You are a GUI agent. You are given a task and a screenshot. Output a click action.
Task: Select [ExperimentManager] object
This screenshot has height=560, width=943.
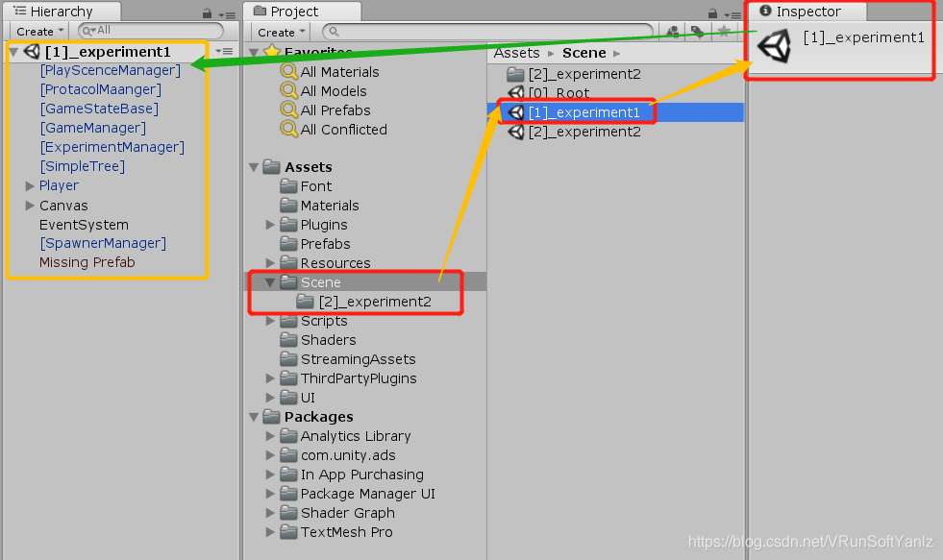(x=112, y=147)
